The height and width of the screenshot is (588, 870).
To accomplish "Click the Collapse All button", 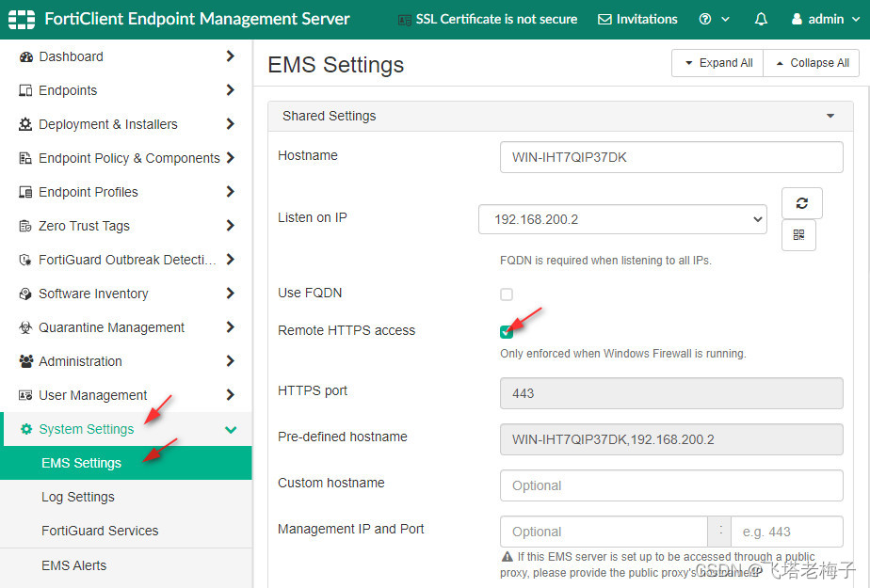I will [812, 63].
